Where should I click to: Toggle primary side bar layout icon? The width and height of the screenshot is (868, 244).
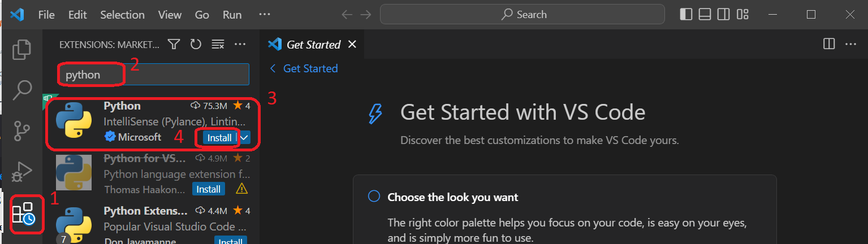point(685,15)
